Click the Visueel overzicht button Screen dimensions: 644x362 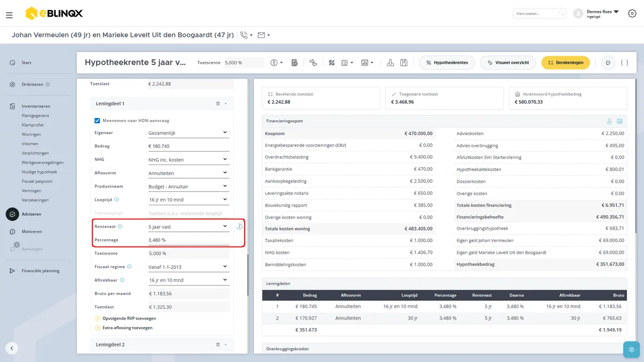pyautogui.click(x=508, y=63)
